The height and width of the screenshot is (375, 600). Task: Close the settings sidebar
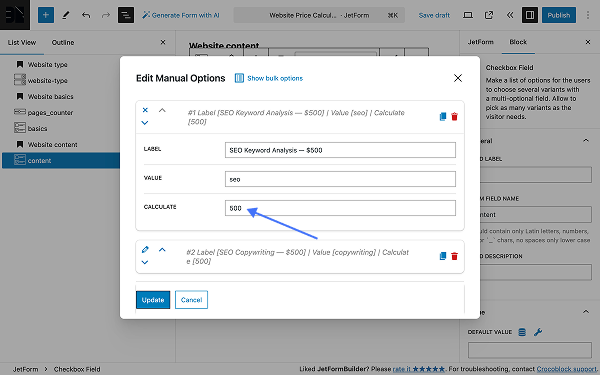[x=588, y=42]
